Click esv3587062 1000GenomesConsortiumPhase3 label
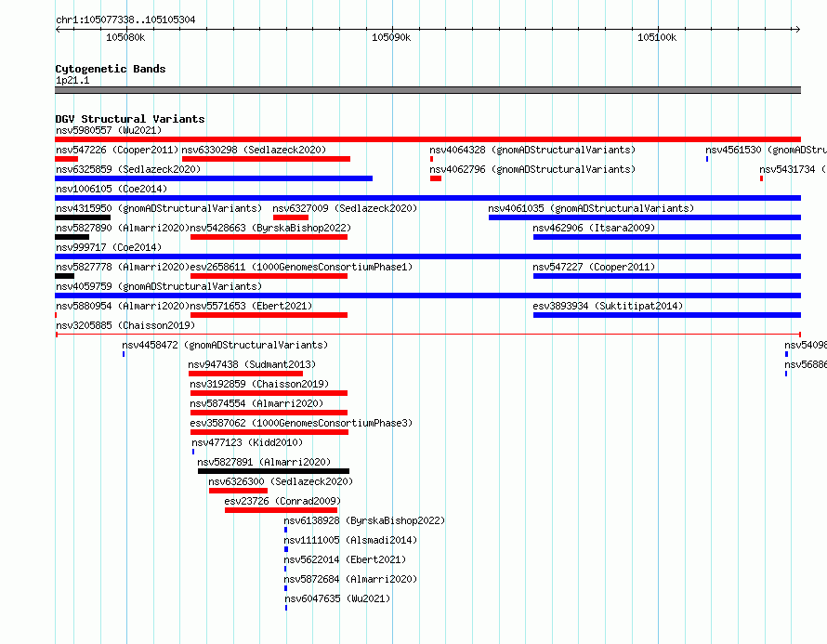Viewport: 827px width, 644px height. coord(301,423)
